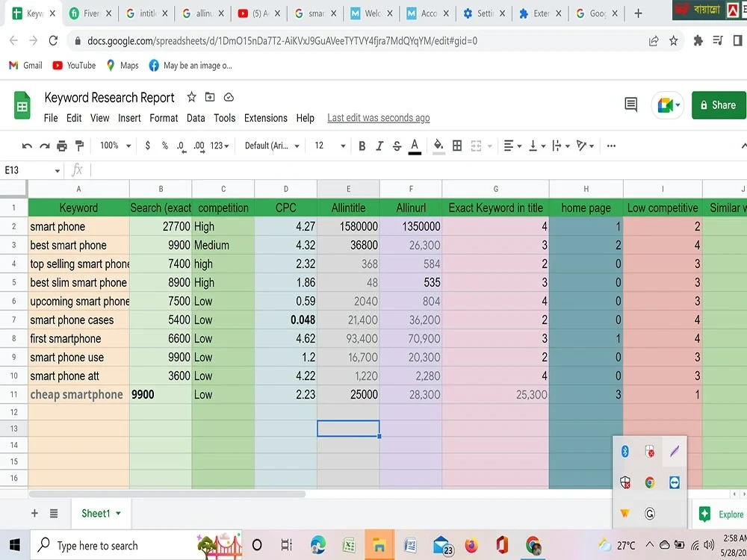
Task: Format as percent with % icon
Action: click(165, 146)
